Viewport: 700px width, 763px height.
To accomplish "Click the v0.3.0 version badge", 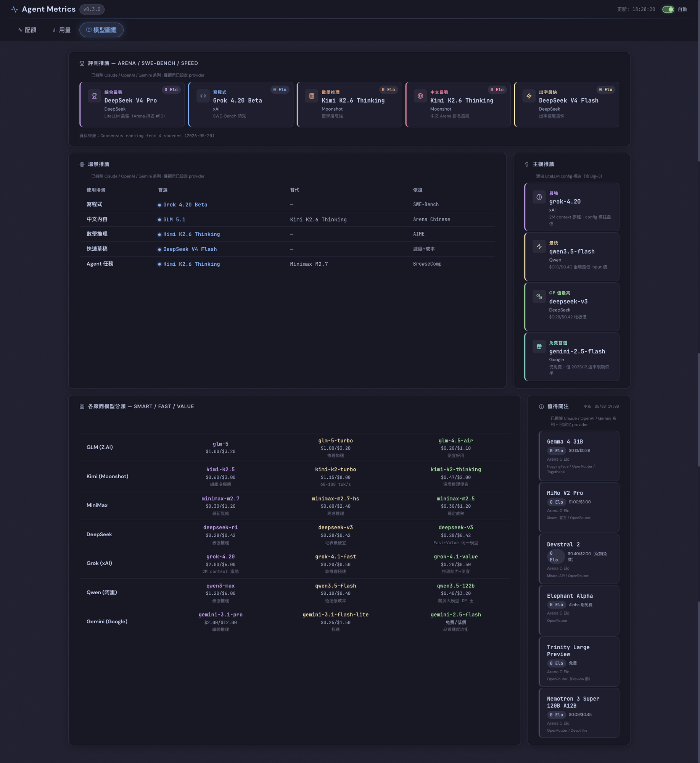I will (x=92, y=10).
